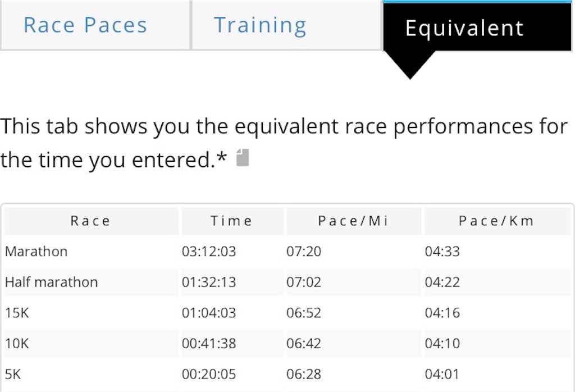Click the gray note icon after asterisk
The width and height of the screenshot is (575, 392).
[x=243, y=158]
